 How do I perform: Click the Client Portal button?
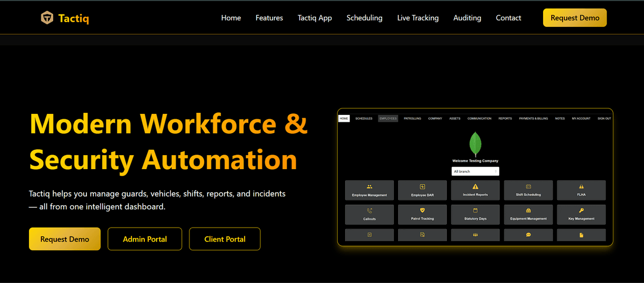(x=225, y=239)
